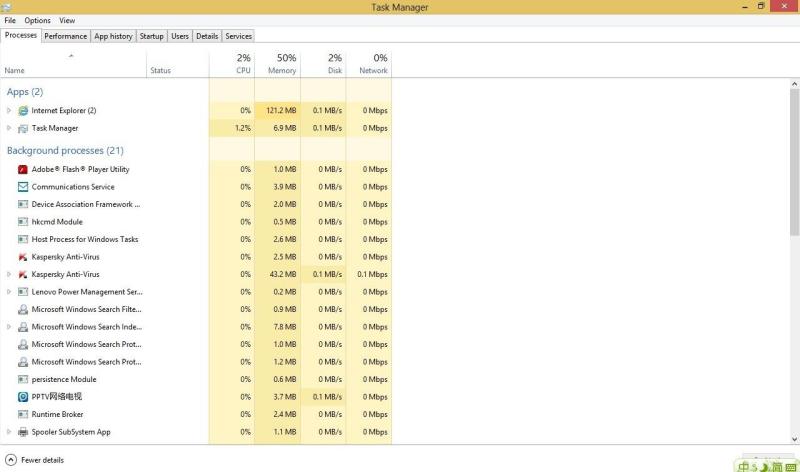Click the Task Manager process icon
The height and width of the screenshot is (472, 800).
(x=23, y=129)
